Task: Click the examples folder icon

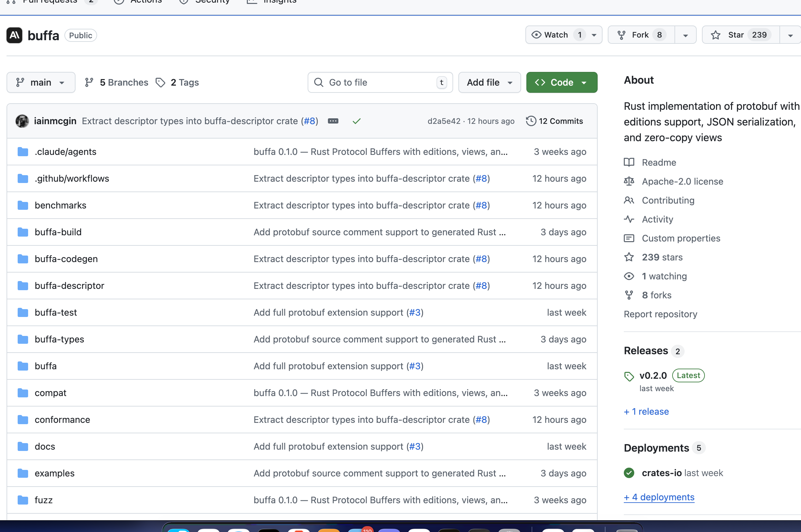Action: coord(23,473)
